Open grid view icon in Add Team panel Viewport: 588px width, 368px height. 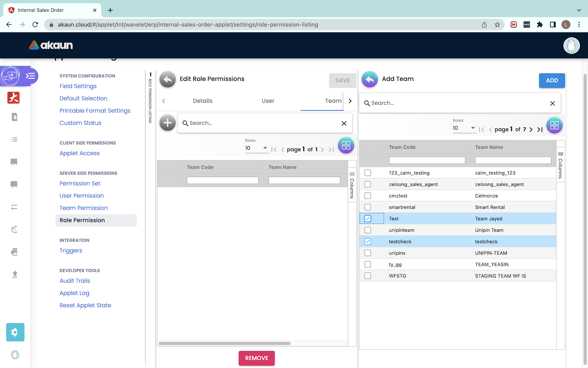point(554,126)
